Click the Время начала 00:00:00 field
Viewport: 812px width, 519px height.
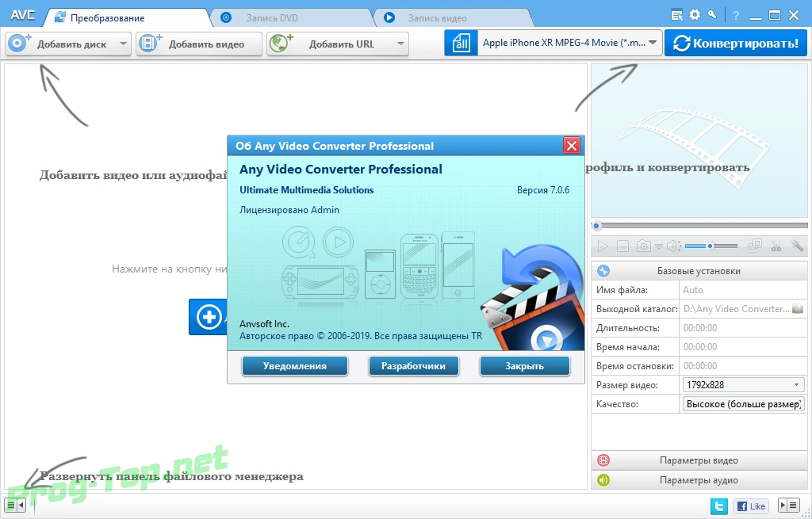click(743, 347)
